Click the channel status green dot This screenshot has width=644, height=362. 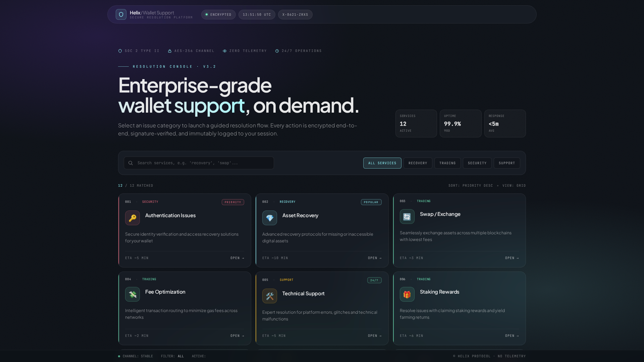119,356
